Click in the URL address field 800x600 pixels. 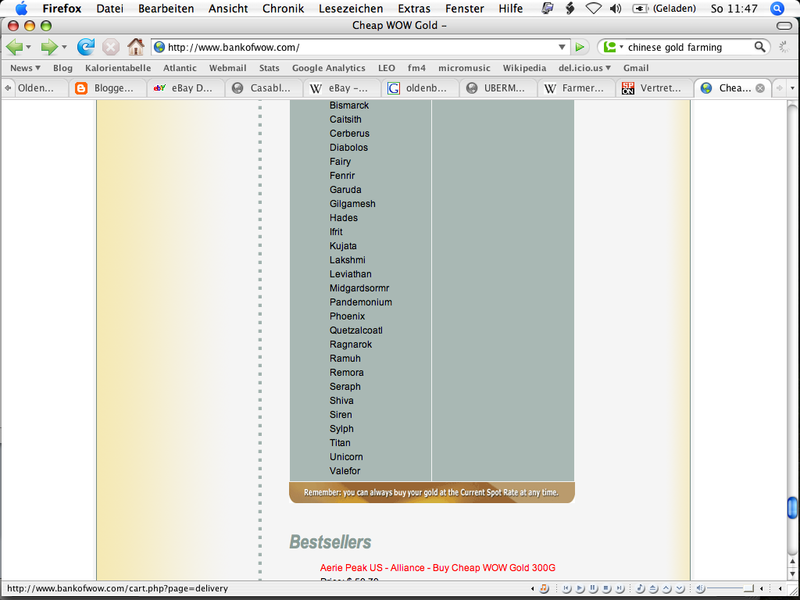[x=361, y=47]
